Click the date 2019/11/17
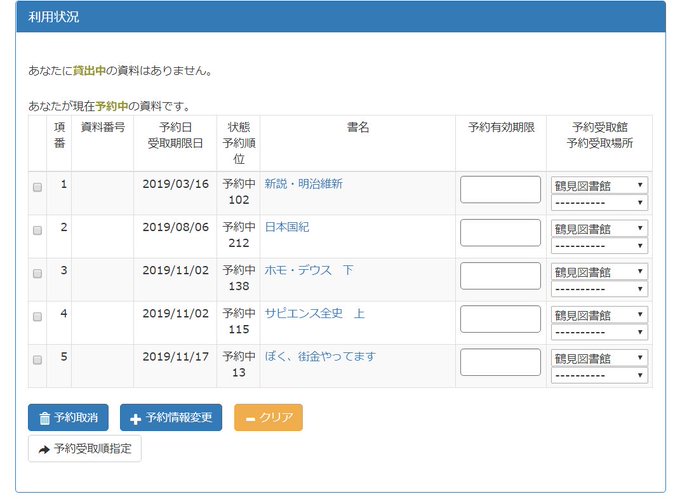 (x=176, y=357)
